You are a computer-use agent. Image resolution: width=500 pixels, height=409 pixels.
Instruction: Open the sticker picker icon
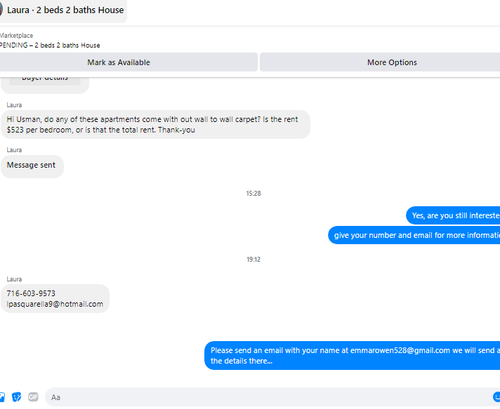click(17, 397)
